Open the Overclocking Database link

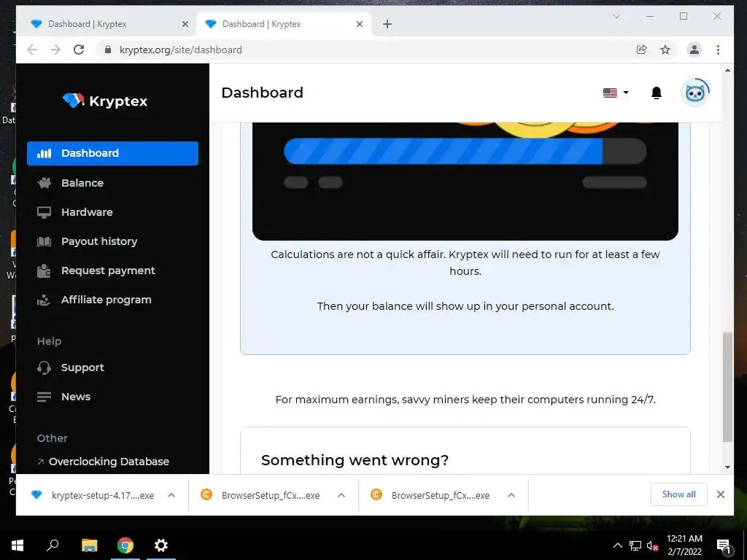point(109,462)
